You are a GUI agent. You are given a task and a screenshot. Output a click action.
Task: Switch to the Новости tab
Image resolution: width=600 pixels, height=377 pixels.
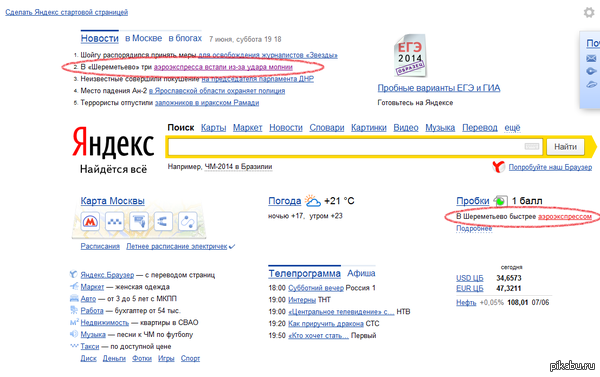[x=99, y=39]
